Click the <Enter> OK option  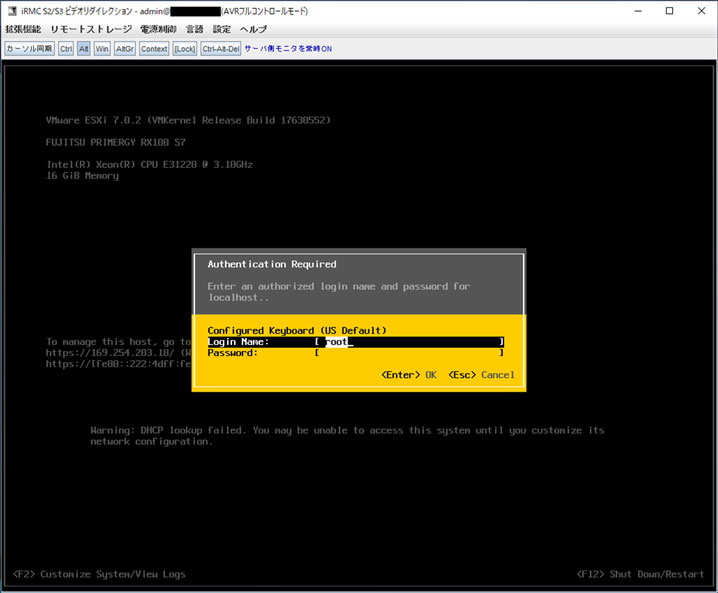(x=408, y=375)
